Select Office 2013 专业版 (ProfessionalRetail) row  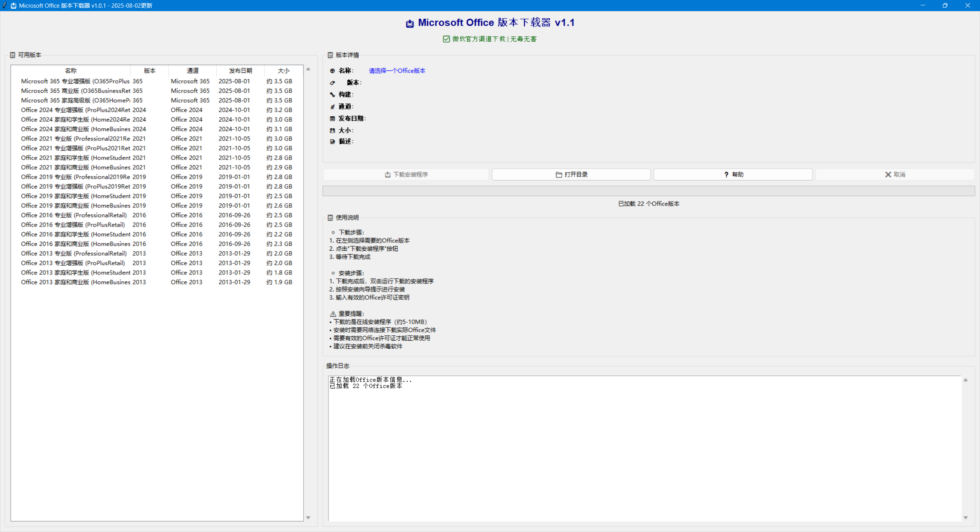[x=157, y=253]
